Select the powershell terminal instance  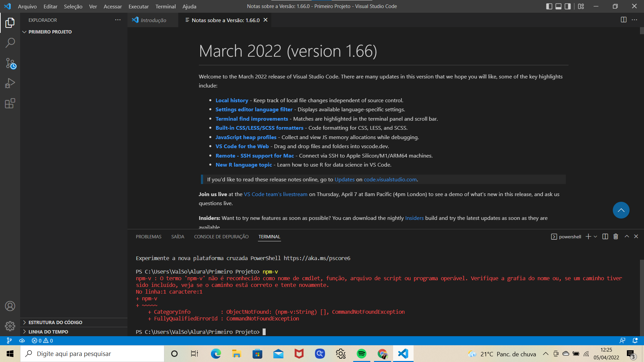tap(566, 237)
